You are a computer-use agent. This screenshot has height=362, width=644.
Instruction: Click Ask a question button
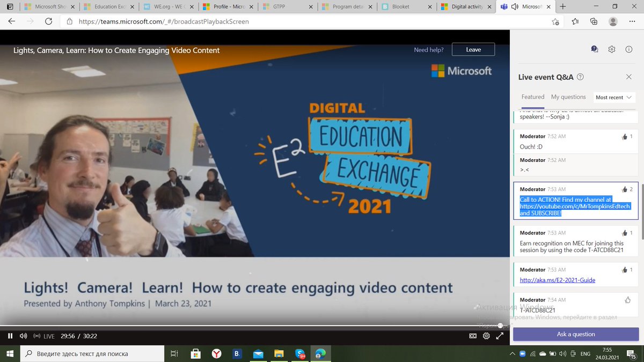coord(576,334)
